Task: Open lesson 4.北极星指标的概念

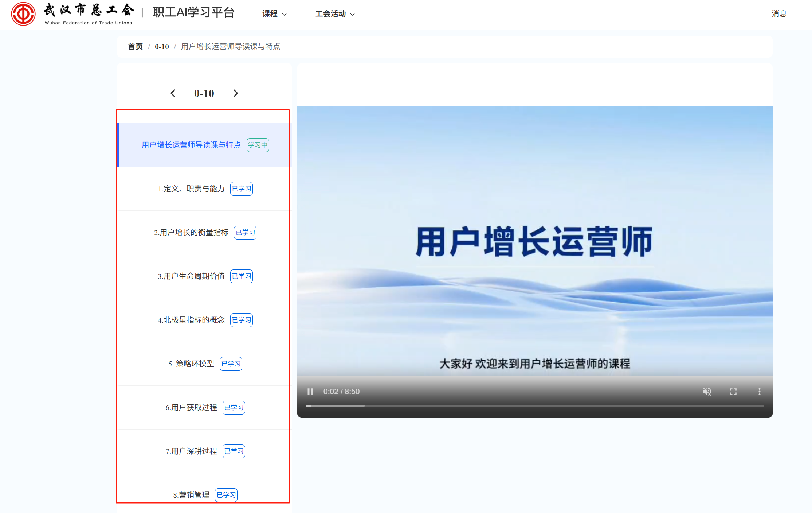Action: pos(191,320)
